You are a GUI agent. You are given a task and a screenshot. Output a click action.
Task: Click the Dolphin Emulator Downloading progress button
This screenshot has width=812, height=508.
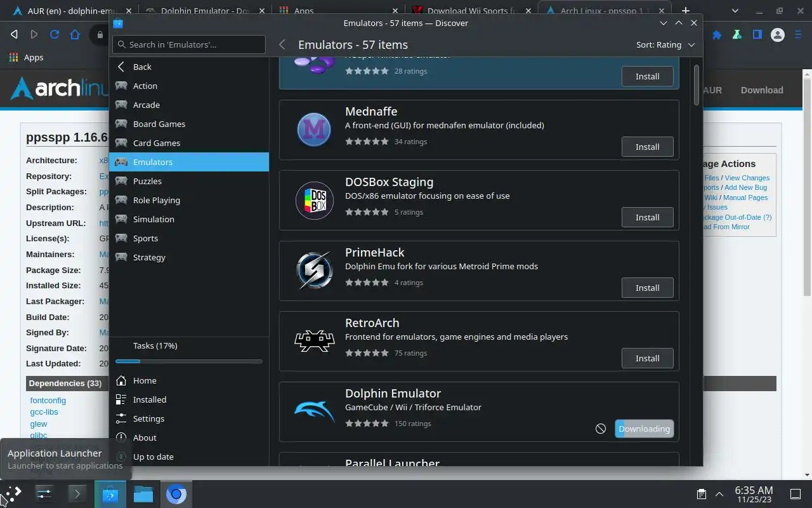coord(644,429)
